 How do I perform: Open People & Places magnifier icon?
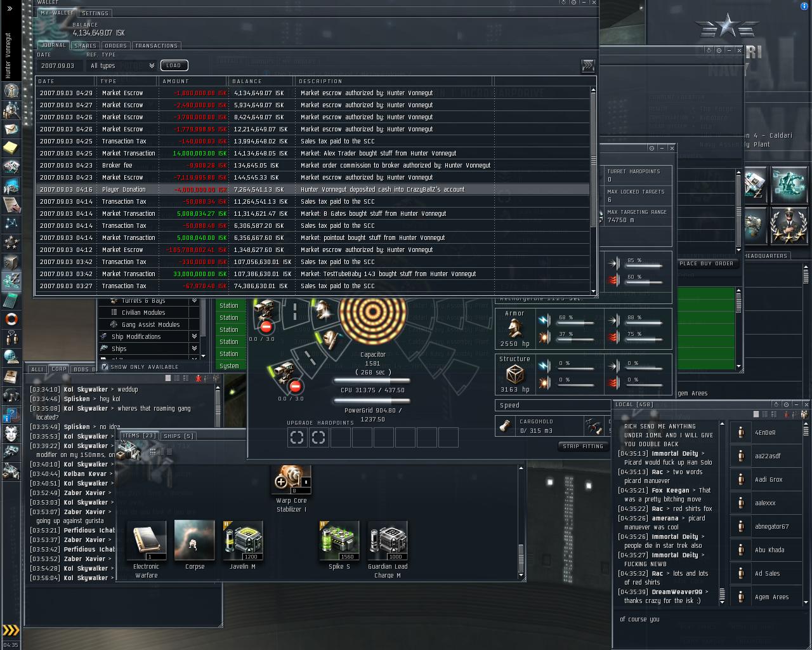click(11, 110)
